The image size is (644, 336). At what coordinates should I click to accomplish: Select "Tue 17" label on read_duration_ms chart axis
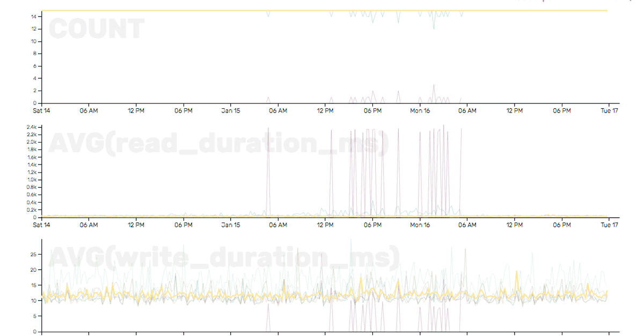(x=609, y=225)
